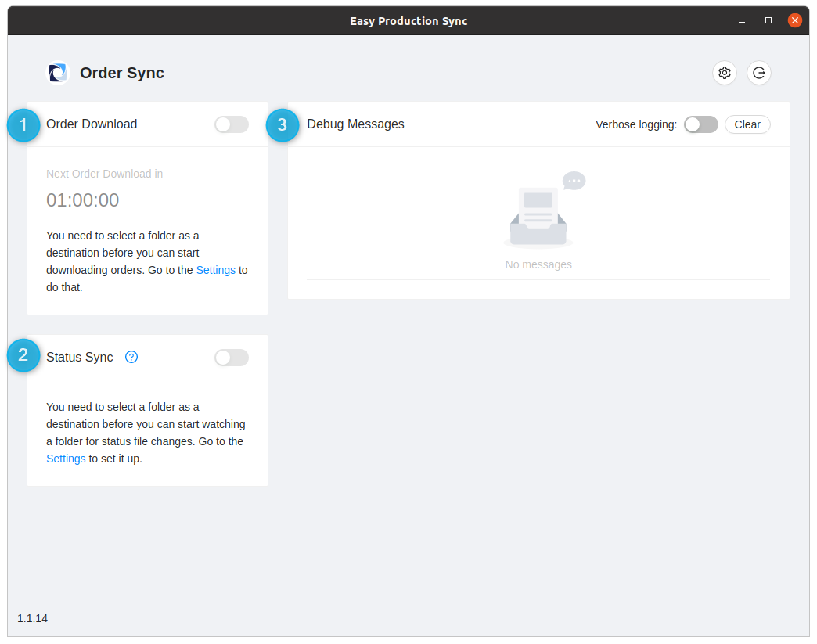The width and height of the screenshot is (817, 644).
Task: Click the 'No messages' placeholder text
Action: (538, 264)
